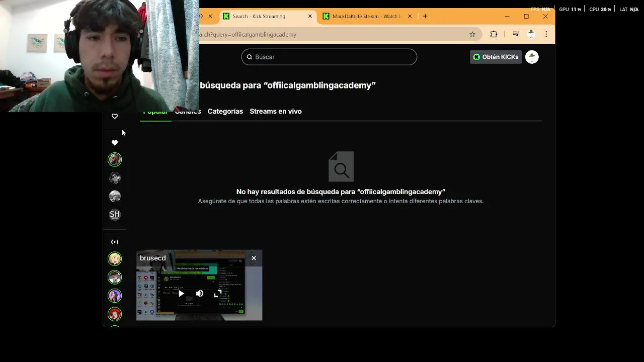Open the Chrome three-dot menu

coord(546,34)
